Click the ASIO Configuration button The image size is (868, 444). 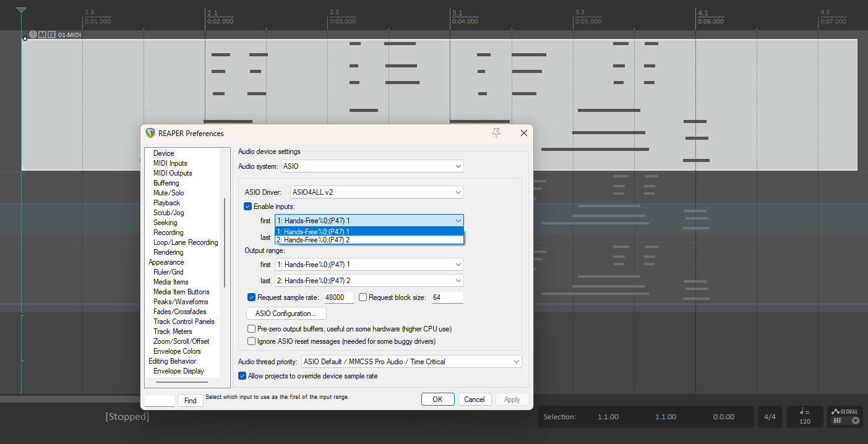coord(286,314)
